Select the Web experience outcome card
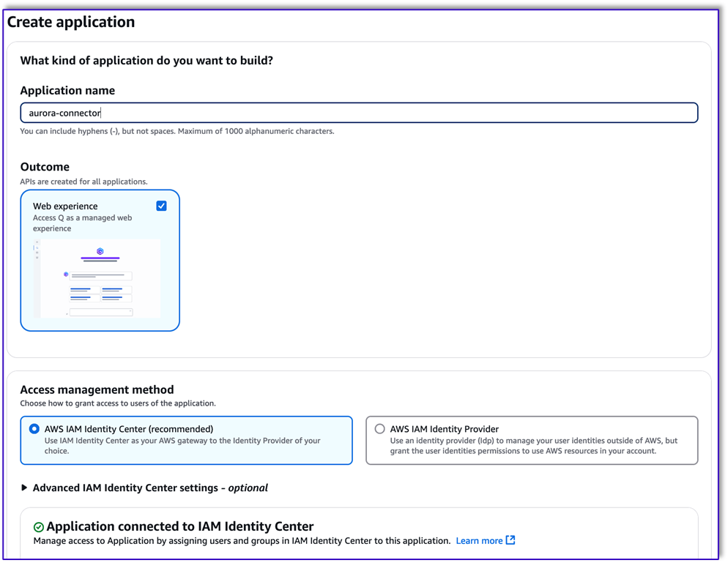The width and height of the screenshot is (728, 563). tap(100, 260)
